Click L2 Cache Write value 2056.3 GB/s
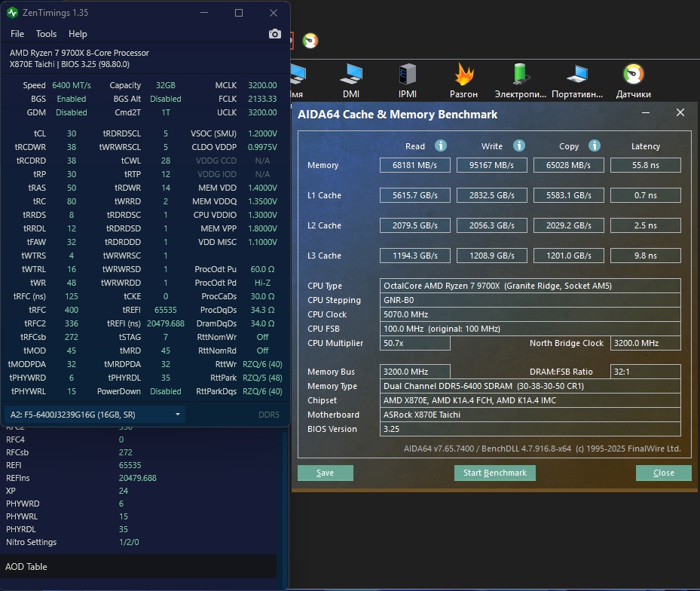The height and width of the screenshot is (591, 700). 491,225
